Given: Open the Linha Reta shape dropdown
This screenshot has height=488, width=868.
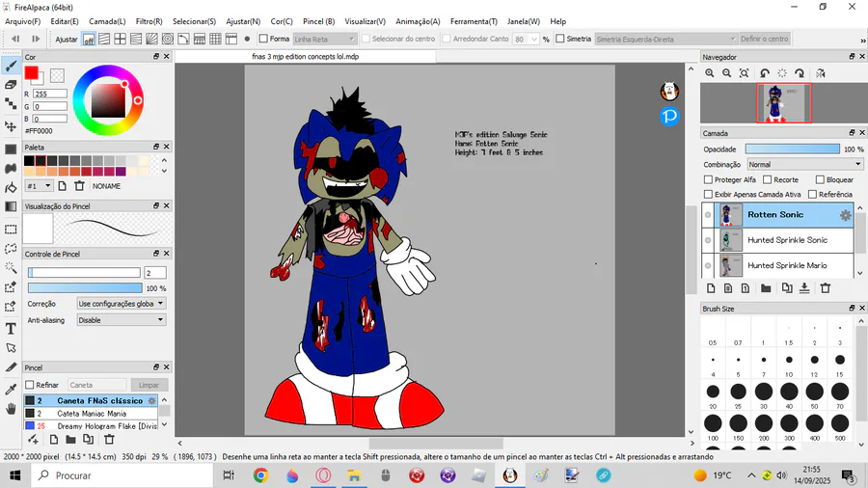Looking at the screenshot, I should pyautogui.click(x=324, y=40).
